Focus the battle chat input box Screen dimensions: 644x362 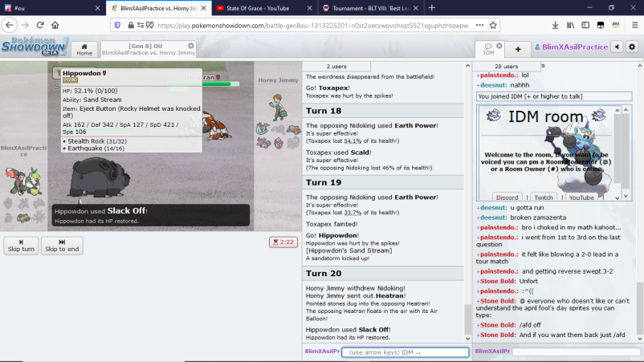[x=406, y=352]
